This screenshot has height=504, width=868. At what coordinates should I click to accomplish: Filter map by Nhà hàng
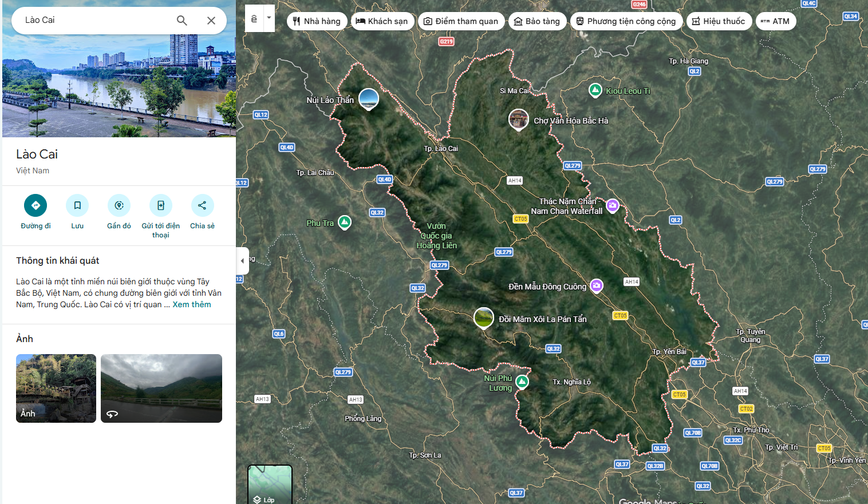pyautogui.click(x=317, y=21)
